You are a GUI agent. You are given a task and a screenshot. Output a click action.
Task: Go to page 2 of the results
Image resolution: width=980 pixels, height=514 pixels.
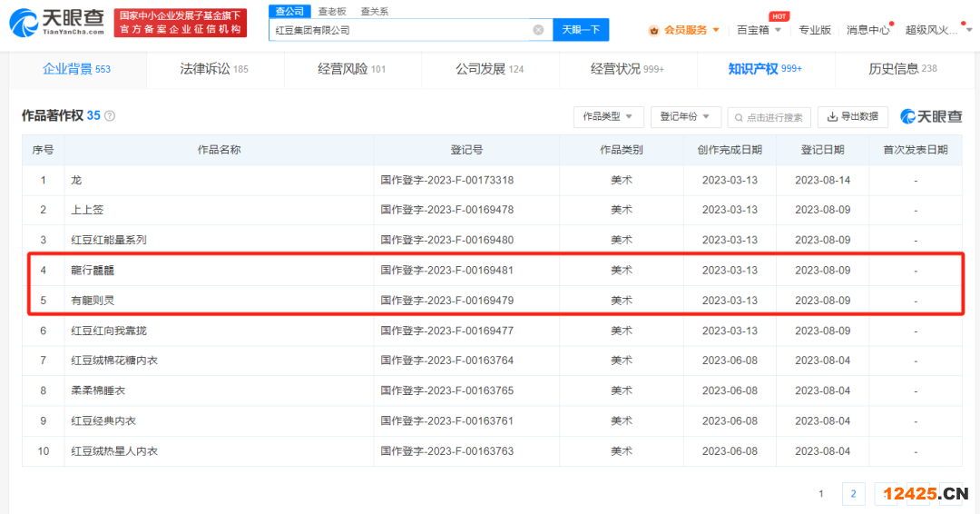pos(853,494)
